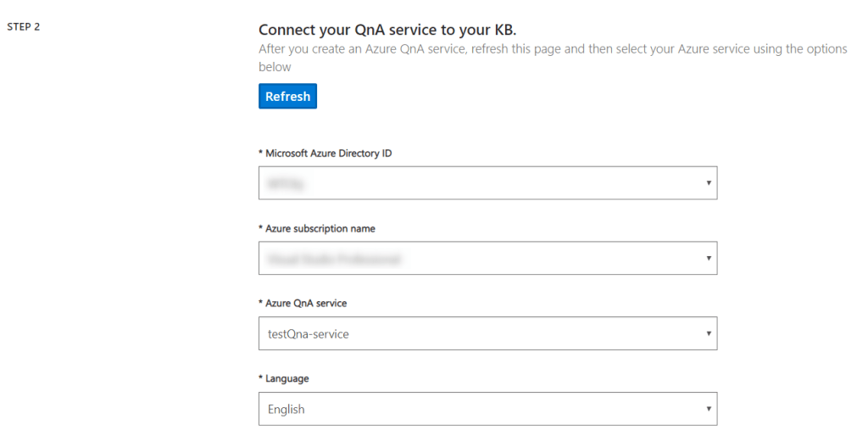Screen dimensions: 868x447
Task: Click the blurred subscription name value
Action: (333, 259)
